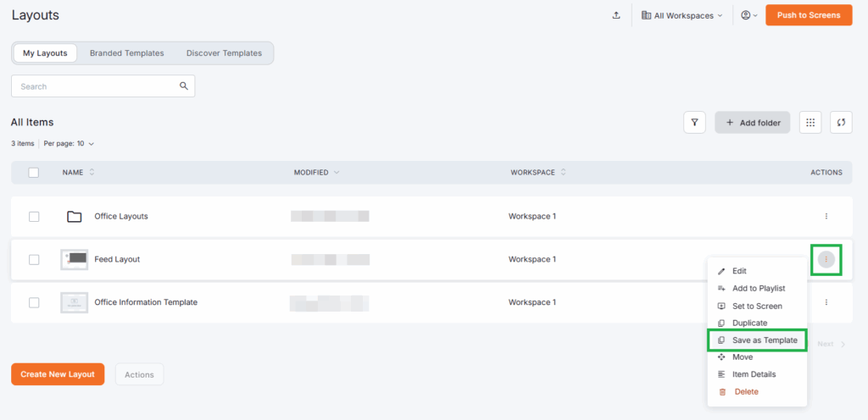Expand the All Workspaces dropdown

pyautogui.click(x=682, y=15)
